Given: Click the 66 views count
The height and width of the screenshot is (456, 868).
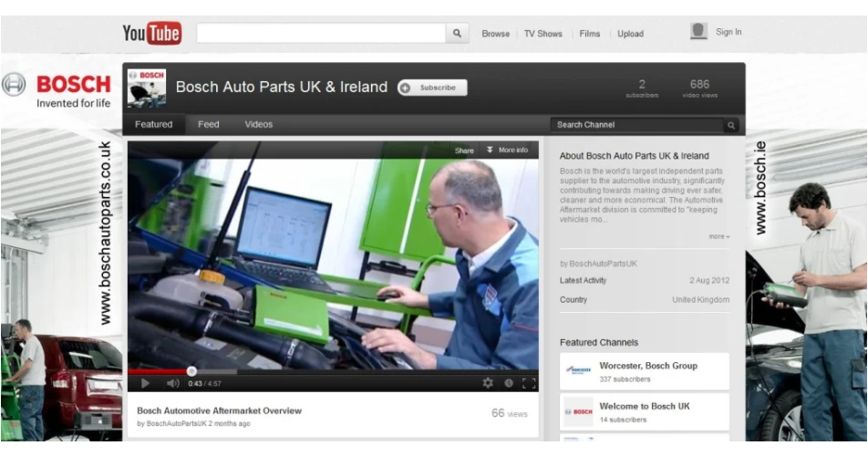Looking at the screenshot, I should click(510, 413).
